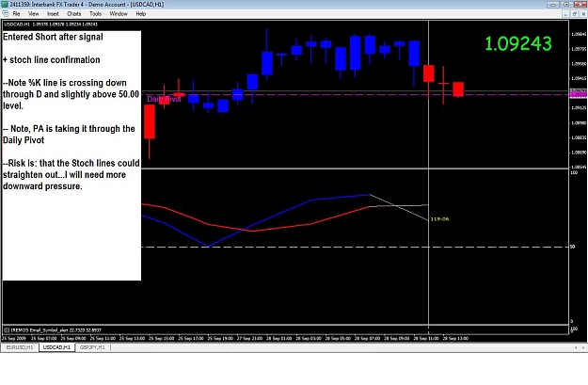Viewport: 588px width, 385px height.
Task: Close the inner USDCAD chart window
Action: coord(583,14)
